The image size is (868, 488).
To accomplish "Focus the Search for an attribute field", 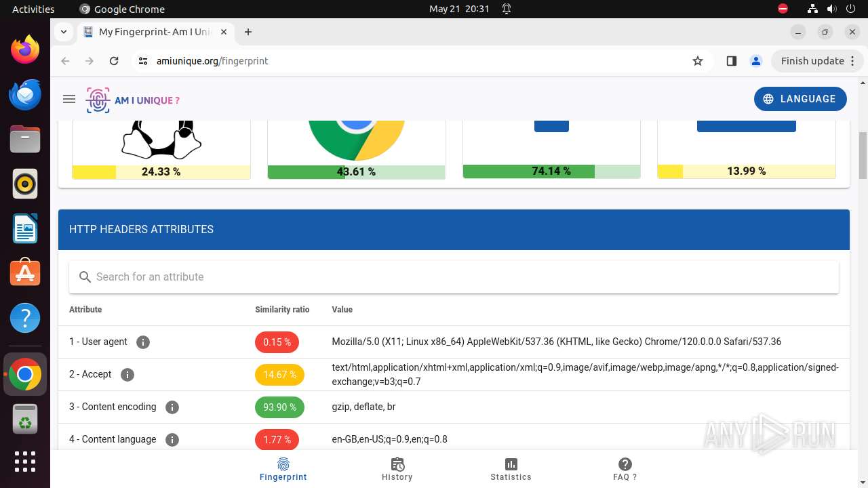I will pyautogui.click(x=454, y=277).
